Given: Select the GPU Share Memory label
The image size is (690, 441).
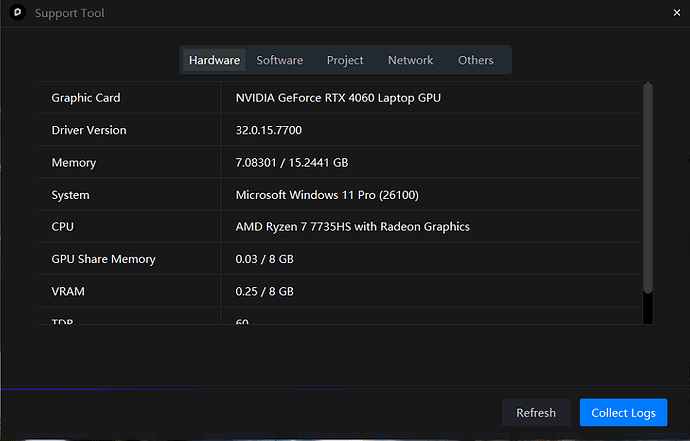Looking at the screenshot, I should click(x=103, y=259).
